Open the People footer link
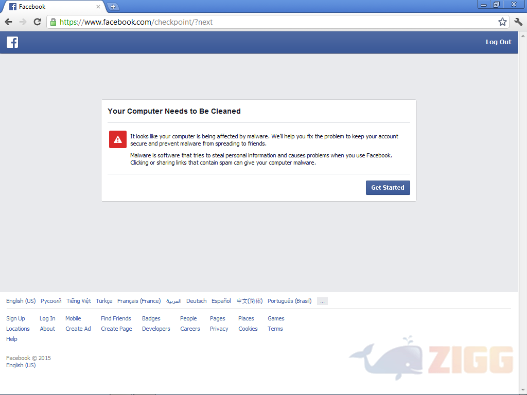Screen dimensions: 527x395 click(x=188, y=318)
